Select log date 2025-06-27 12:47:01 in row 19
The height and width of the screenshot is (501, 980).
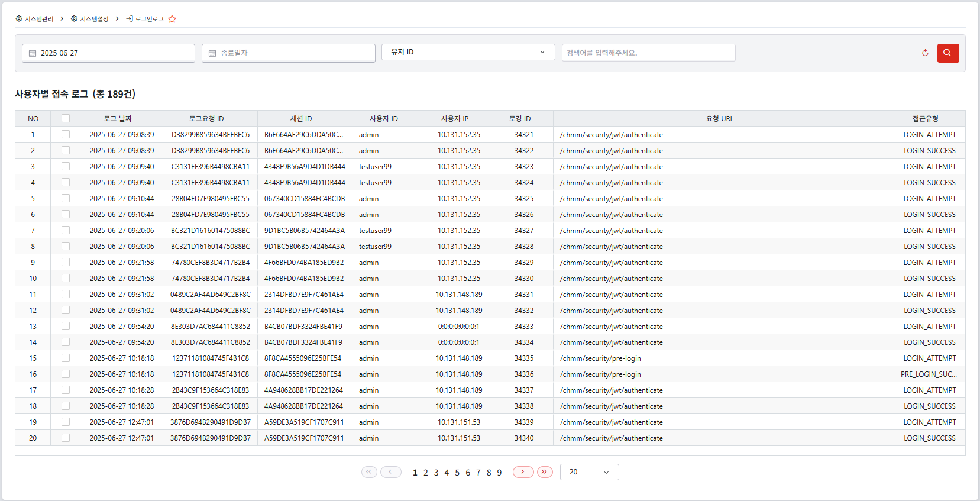tap(122, 422)
